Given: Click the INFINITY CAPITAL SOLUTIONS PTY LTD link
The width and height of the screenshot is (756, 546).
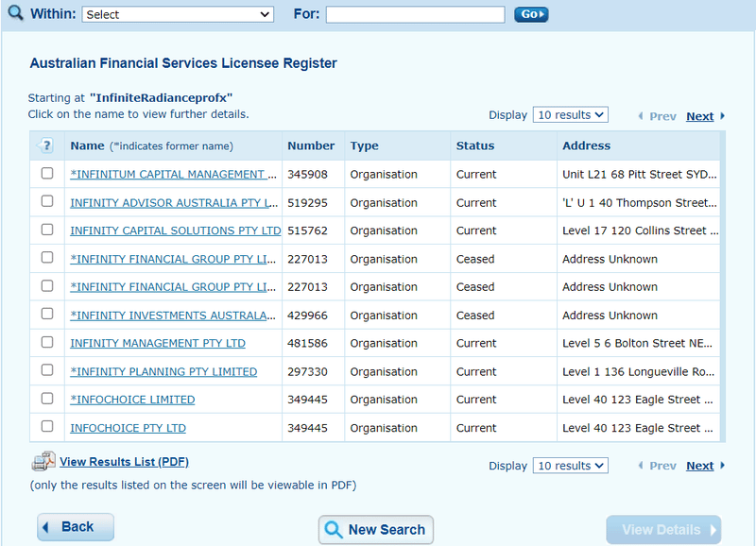Looking at the screenshot, I should [176, 230].
